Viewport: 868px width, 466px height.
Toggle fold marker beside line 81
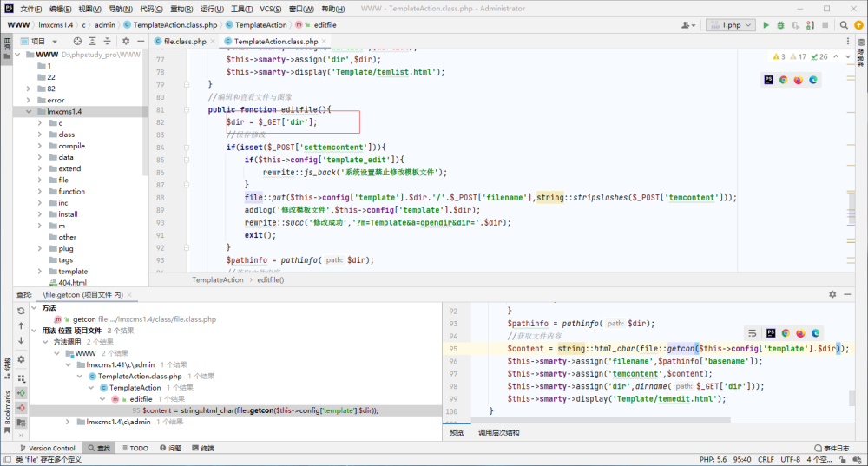pos(187,109)
